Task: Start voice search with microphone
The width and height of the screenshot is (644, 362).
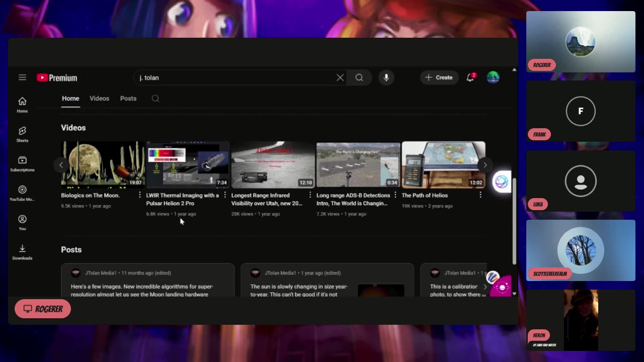Action: pyautogui.click(x=386, y=77)
